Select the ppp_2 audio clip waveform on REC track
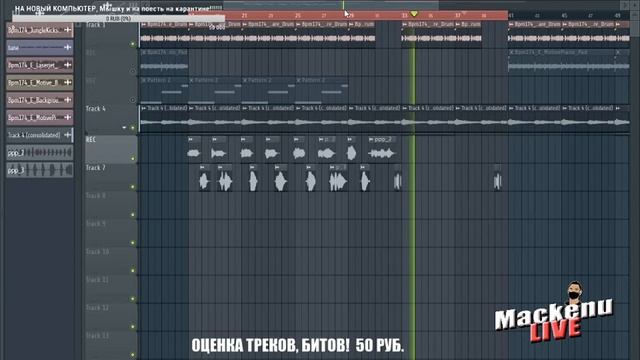 click(382, 153)
